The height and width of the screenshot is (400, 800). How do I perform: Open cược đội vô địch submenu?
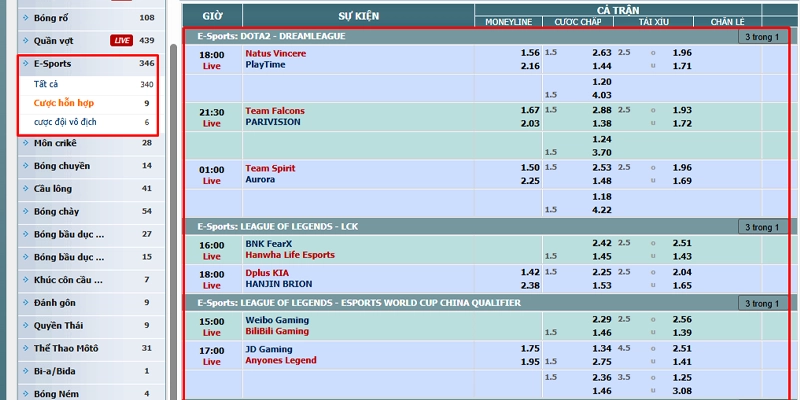(65, 122)
